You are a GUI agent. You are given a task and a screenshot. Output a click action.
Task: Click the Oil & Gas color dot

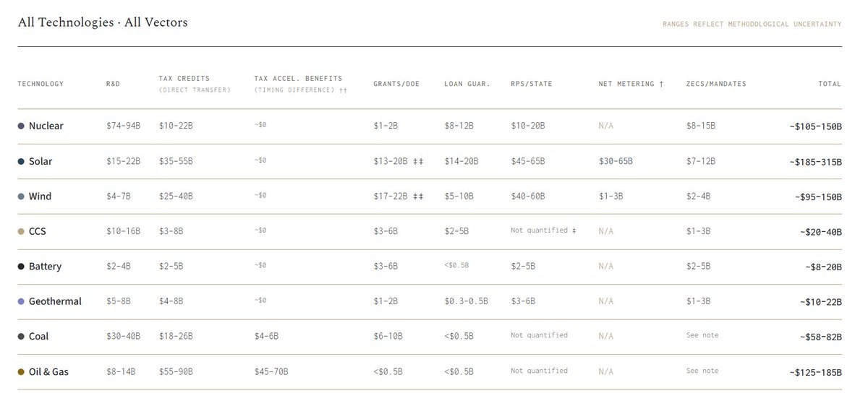pos(21,372)
